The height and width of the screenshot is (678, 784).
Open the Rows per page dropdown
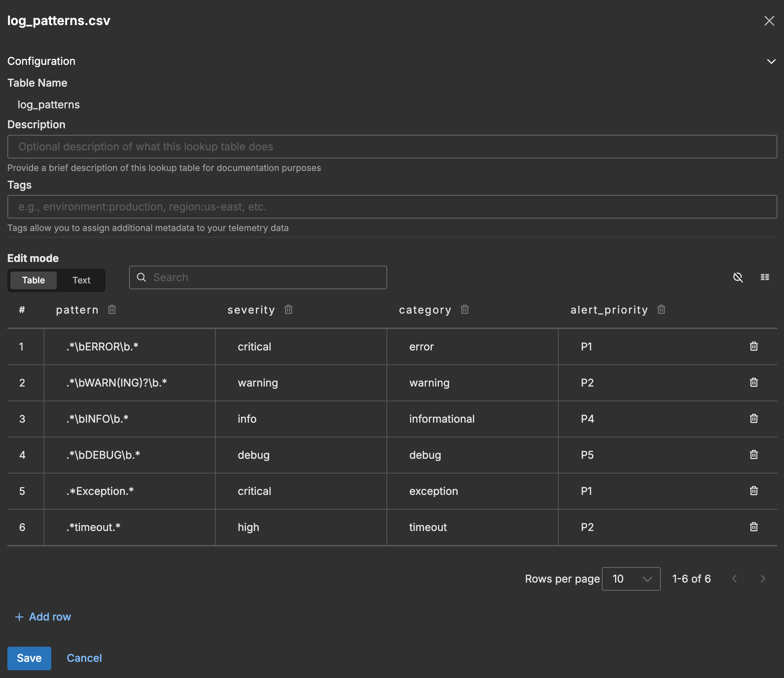tap(631, 579)
